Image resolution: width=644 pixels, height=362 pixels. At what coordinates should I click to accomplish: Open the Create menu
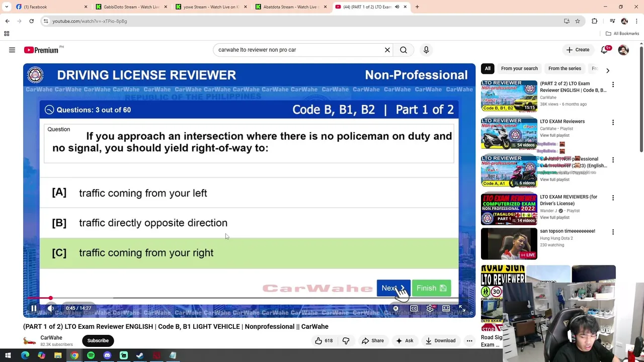coord(578,50)
